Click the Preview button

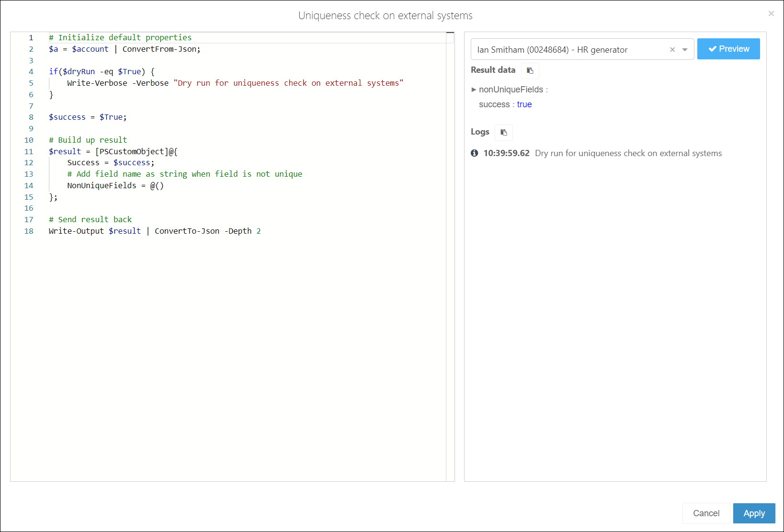[x=728, y=49]
